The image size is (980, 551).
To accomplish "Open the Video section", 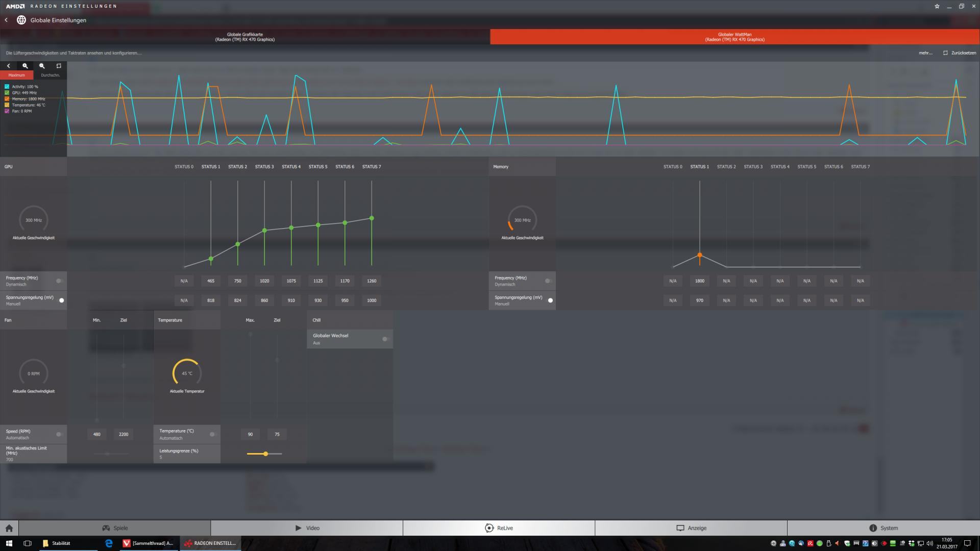I will coord(307,528).
